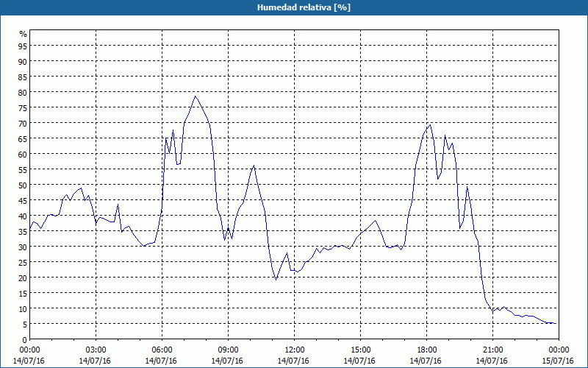Click the '14/07/16' date under 12:00
The image size is (588, 368).
click(293, 361)
